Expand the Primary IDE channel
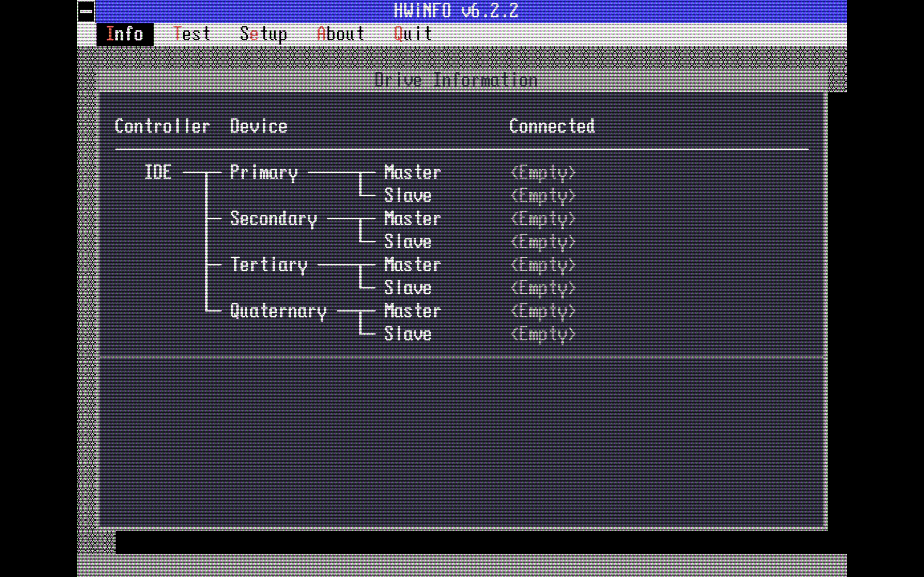924x577 pixels. [264, 173]
